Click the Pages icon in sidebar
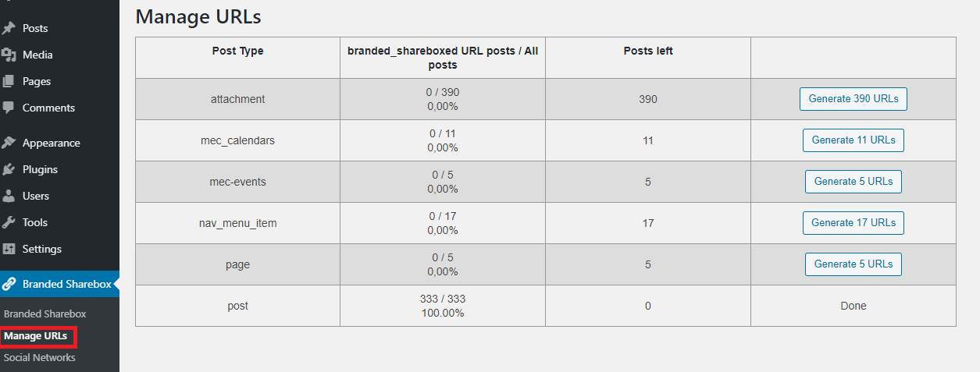Screen dimensions: 980x372 (x=9, y=81)
